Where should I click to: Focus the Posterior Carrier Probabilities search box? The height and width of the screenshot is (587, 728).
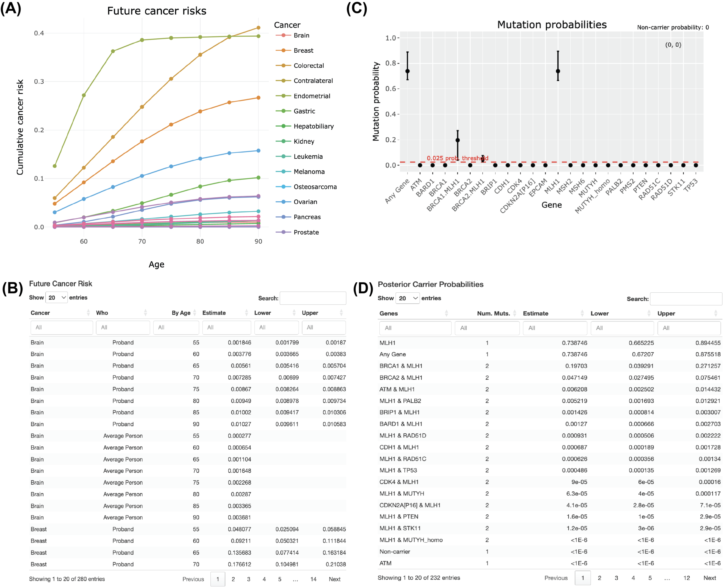686,299
